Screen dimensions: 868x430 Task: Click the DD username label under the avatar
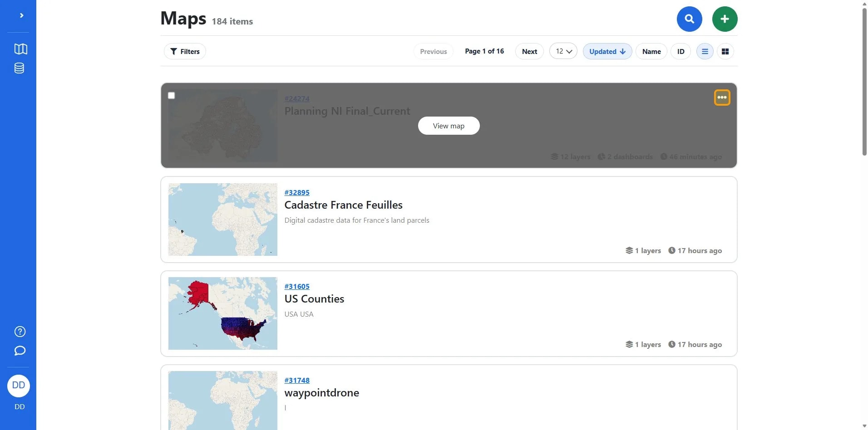[x=20, y=407]
